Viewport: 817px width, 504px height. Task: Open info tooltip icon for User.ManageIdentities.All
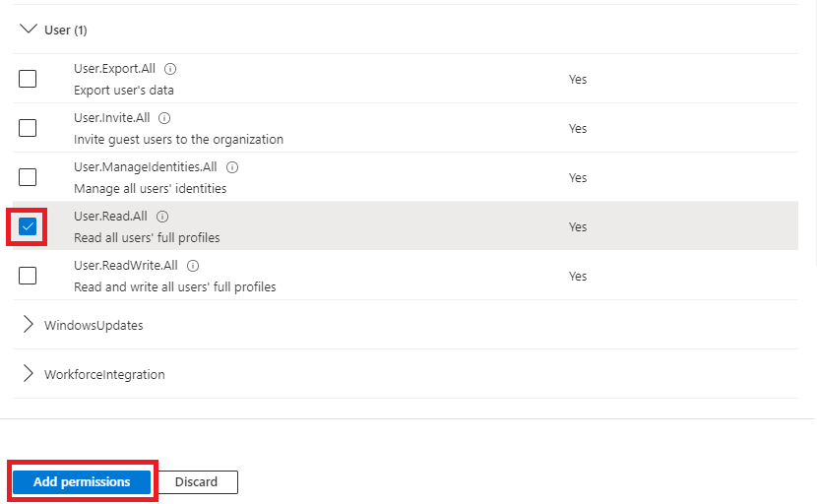point(231,167)
